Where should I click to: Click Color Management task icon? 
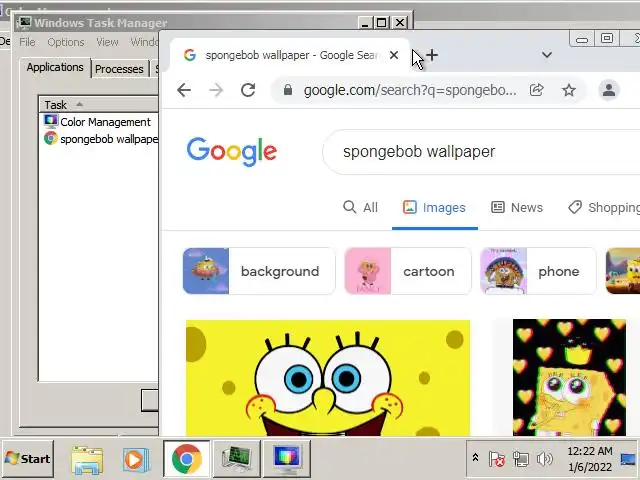51,122
